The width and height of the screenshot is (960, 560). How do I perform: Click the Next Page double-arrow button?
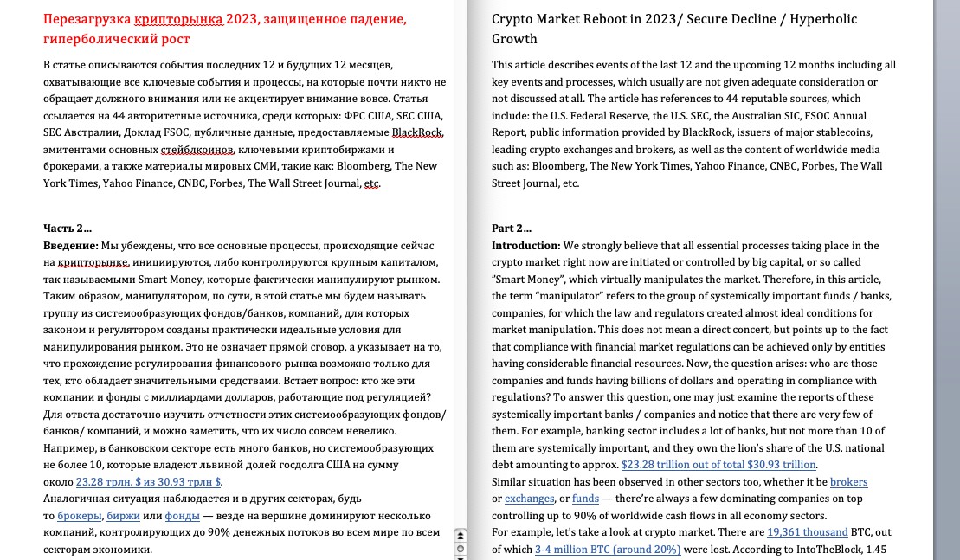click(x=461, y=557)
